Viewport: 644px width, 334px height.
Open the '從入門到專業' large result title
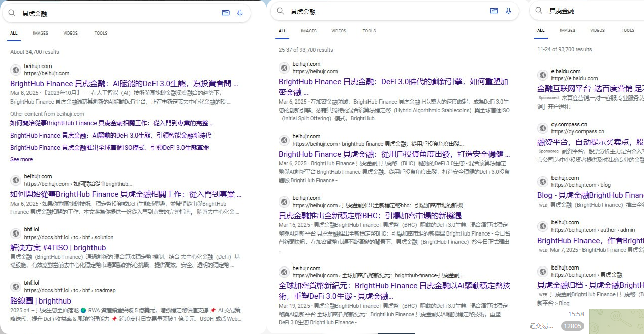[x=126, y=194]
